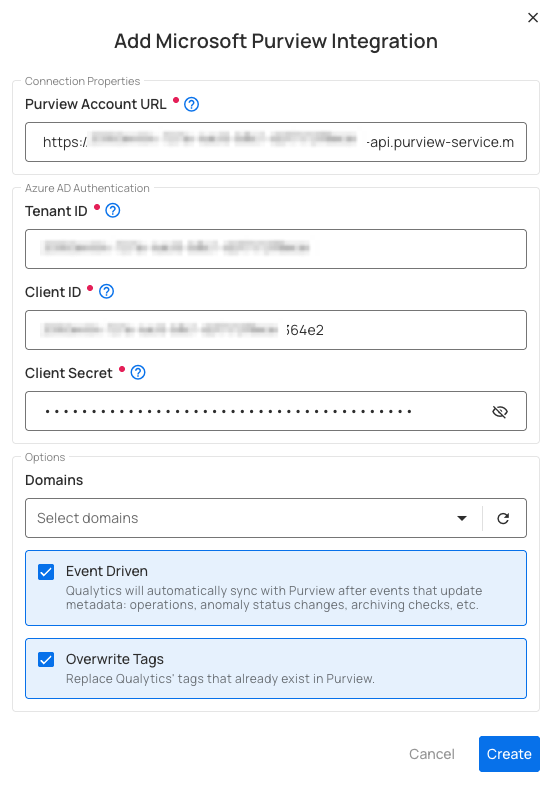Viewport: 547px width, 790px height.
Task: Open help for Purview Account URL
Action: coord(191,104)
